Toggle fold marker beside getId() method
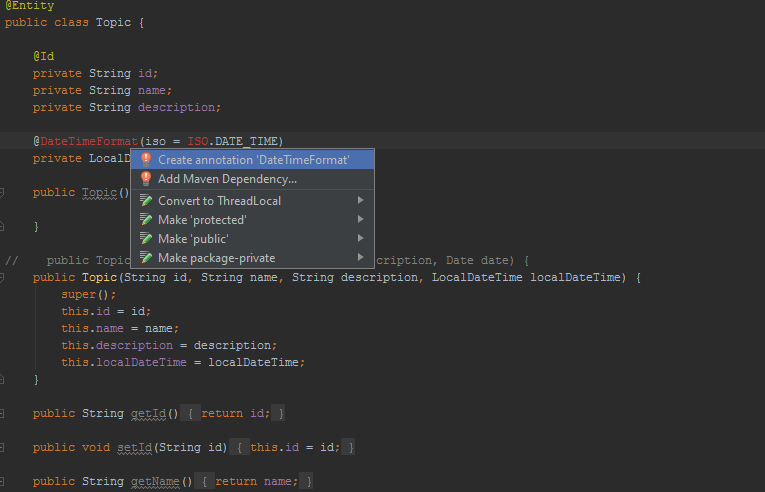Screen dimensions: 765x492 click(x=2, y=413)
